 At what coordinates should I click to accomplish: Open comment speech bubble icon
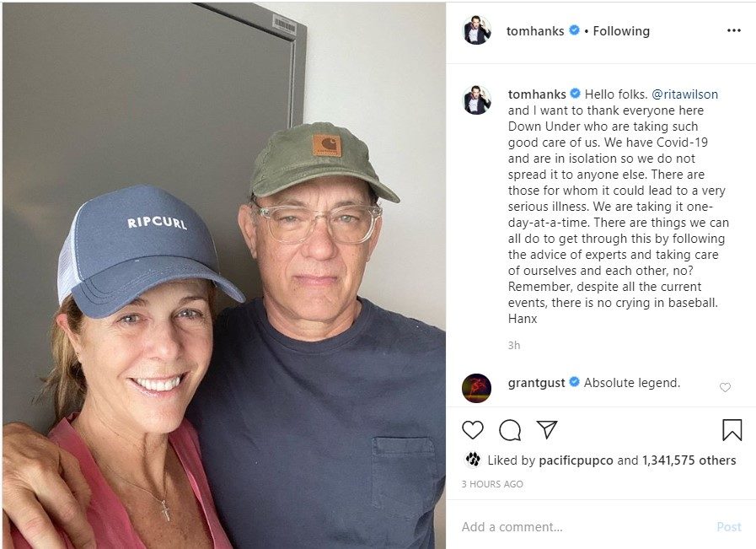510,430
